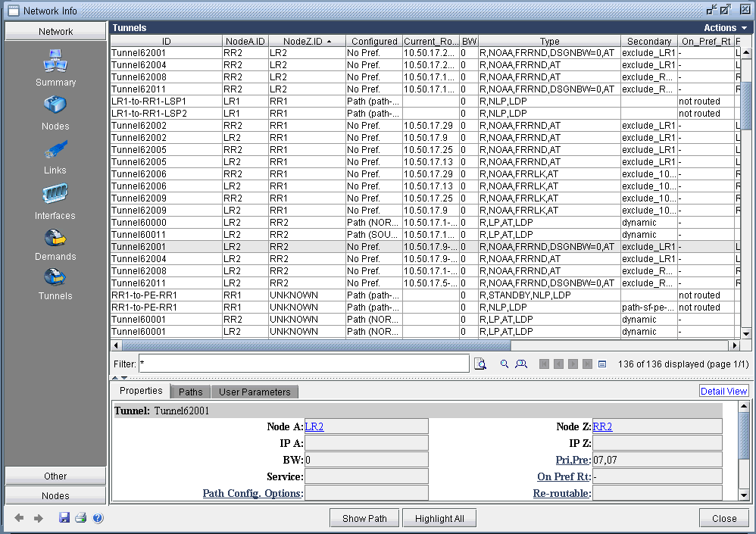Click the printer icon in bottom toolbar
756x534 pixels.
[80, 518]
